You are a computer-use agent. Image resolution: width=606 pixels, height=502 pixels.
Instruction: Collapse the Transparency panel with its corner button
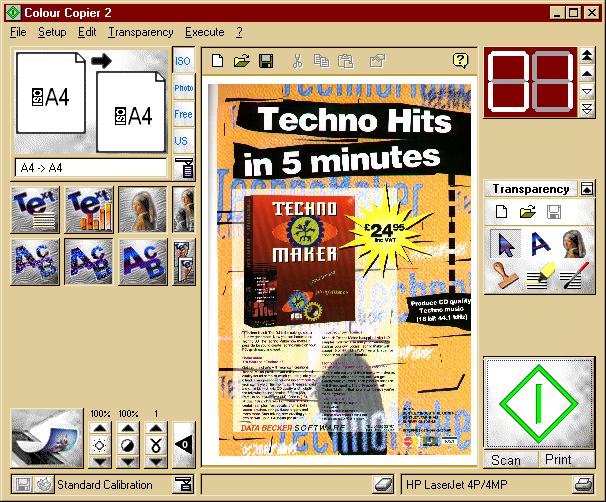tap(587, 189)
